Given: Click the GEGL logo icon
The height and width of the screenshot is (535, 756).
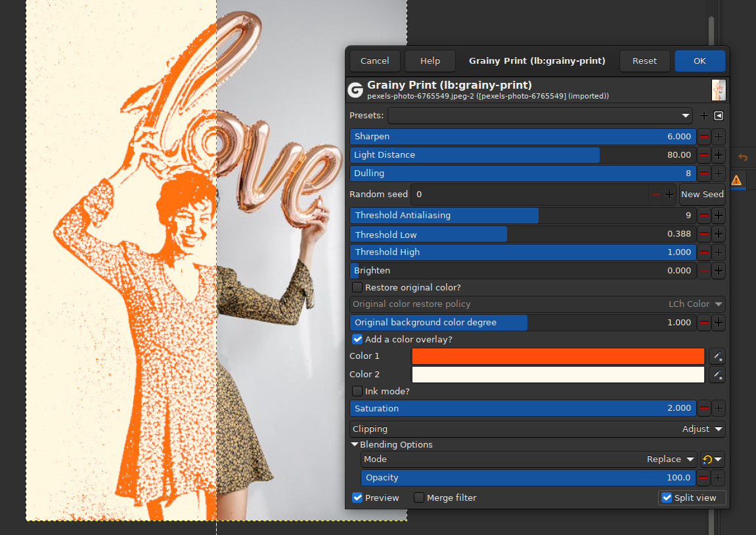Looking at the screenshot, I should (x=356, y=90).
